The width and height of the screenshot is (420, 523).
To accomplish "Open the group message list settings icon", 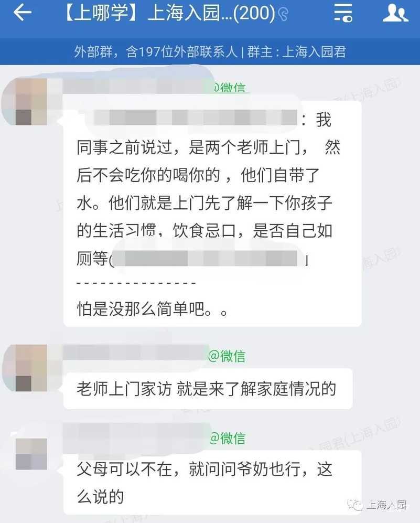I will click(x=343, y=13).
